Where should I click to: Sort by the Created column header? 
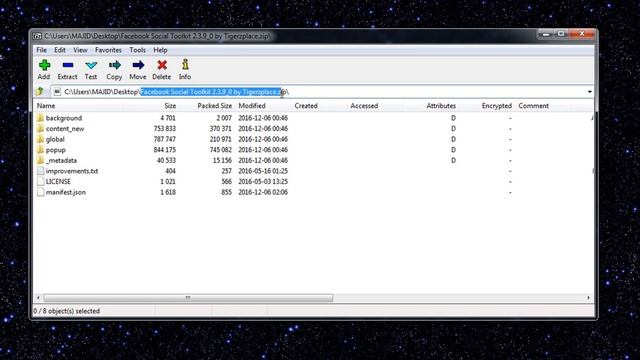(306, 106)
